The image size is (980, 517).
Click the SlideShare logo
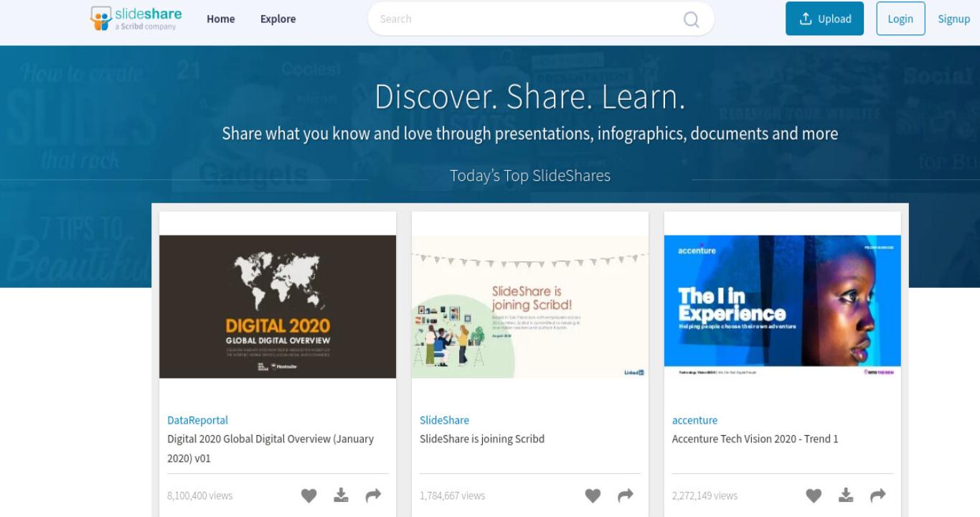[136, 19]
